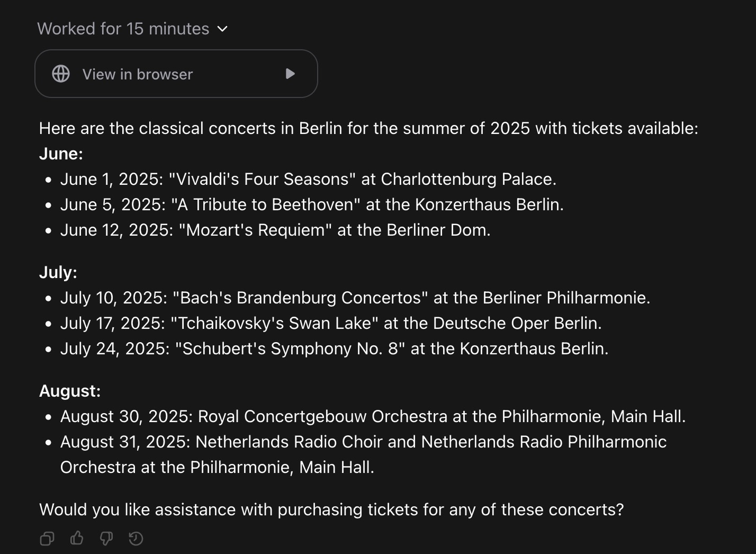Screen dimensions: 756x554
Task: Select the Schubert's Symphony No. 8 entry
Action: click(x=334, y=349)
